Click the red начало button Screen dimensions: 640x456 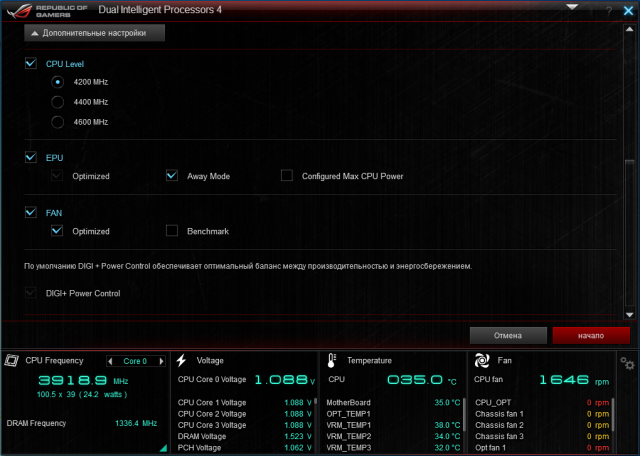(591, 336)
